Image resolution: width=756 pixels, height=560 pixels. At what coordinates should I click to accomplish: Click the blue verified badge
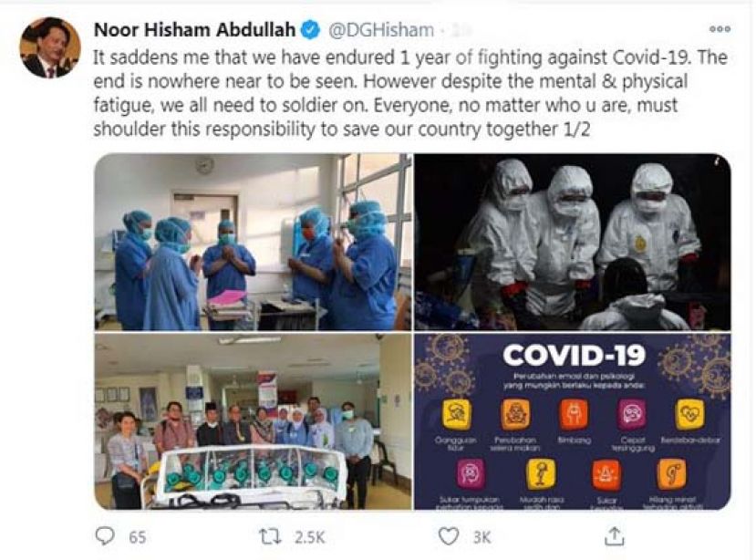[310, 30]
